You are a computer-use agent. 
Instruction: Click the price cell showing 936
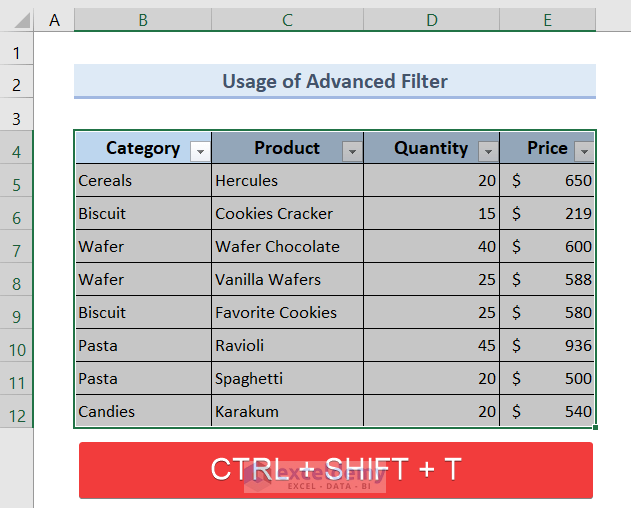coord(547,346)
